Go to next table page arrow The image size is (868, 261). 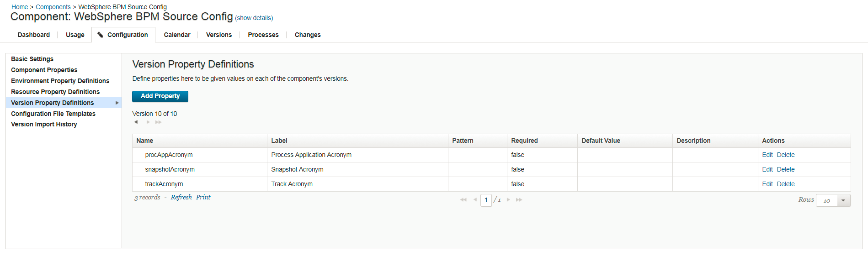508,200
